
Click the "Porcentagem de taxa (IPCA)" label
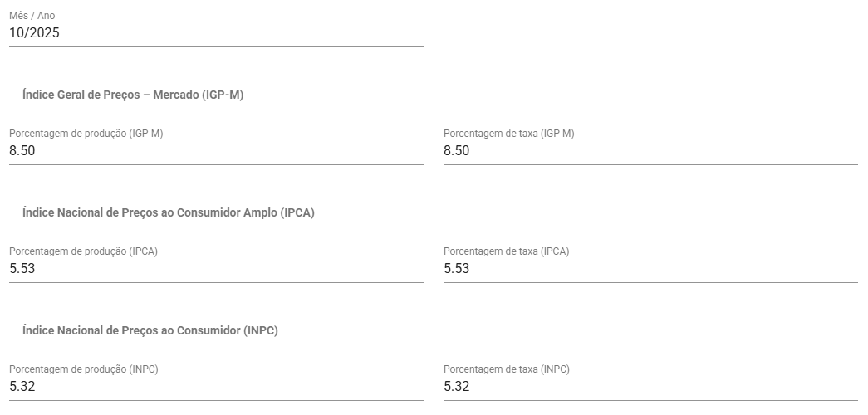click(x=506, y=251)
